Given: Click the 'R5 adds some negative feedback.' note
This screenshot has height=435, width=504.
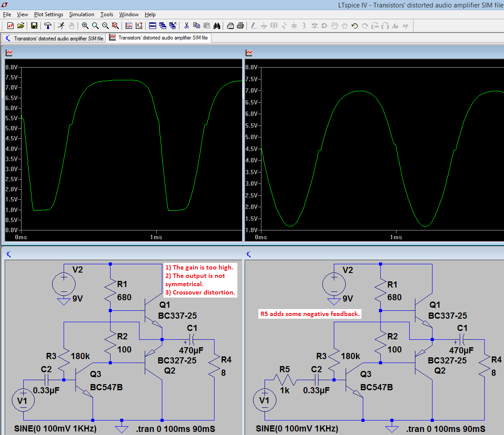Looking at the screenshot, I should point(310,314).
